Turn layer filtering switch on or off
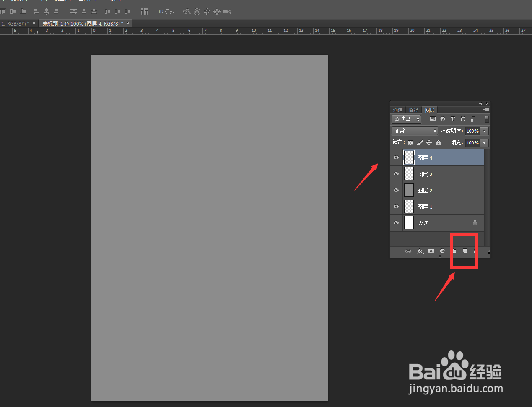This screenshot has width=532, height=407. 487,119
